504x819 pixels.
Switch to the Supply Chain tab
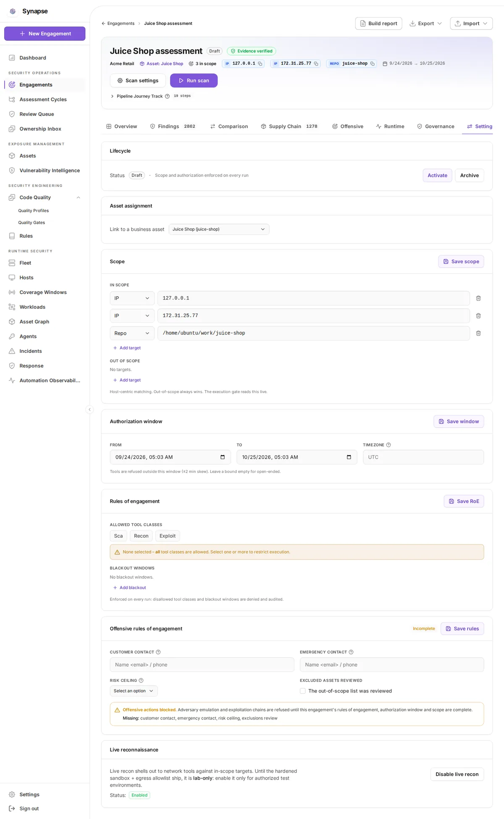pos(289,126)
